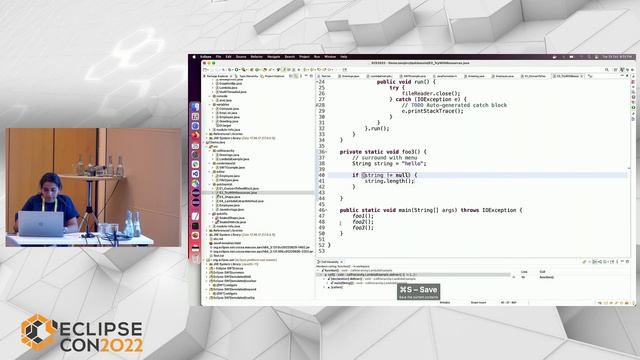The width and height of the screenshot is (640, 360).
Task: Select the Package Explorer tab
Action: tap(217, 76)
